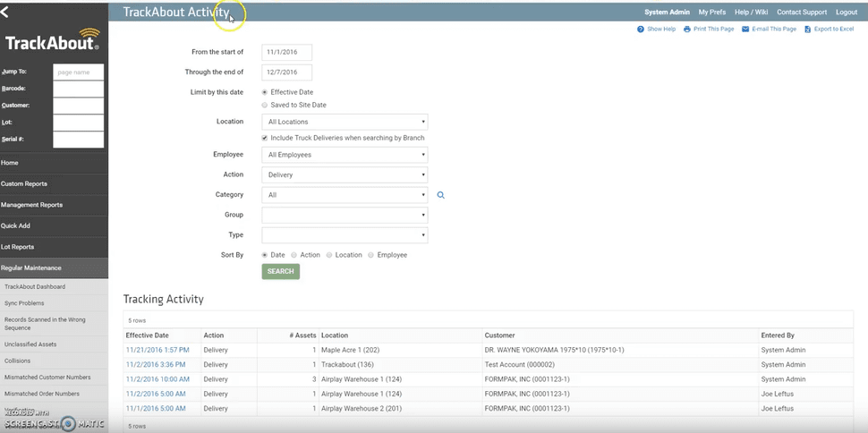Click the Show Help question mark icon
868x433 pixels.
point(641,30)
